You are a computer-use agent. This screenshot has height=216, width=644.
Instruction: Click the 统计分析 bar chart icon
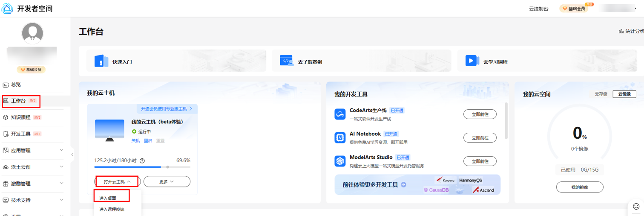(621, 32)
